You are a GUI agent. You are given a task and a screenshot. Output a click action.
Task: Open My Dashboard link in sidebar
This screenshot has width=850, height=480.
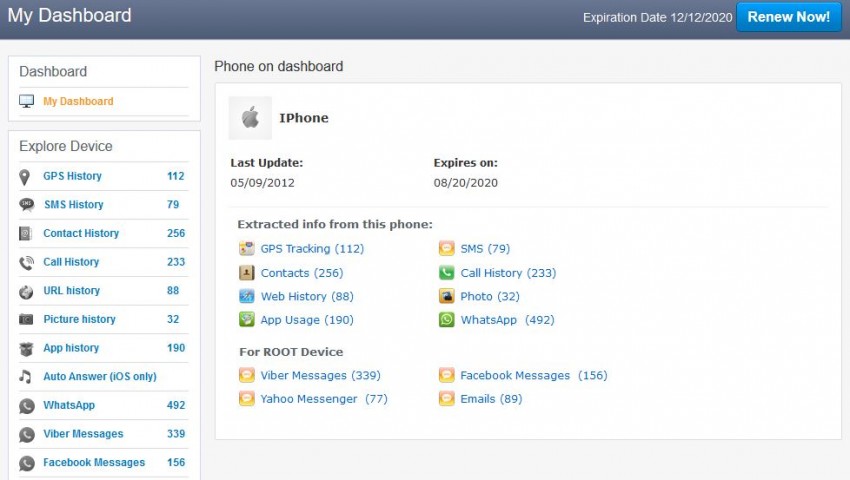click(x=78, y=101)
